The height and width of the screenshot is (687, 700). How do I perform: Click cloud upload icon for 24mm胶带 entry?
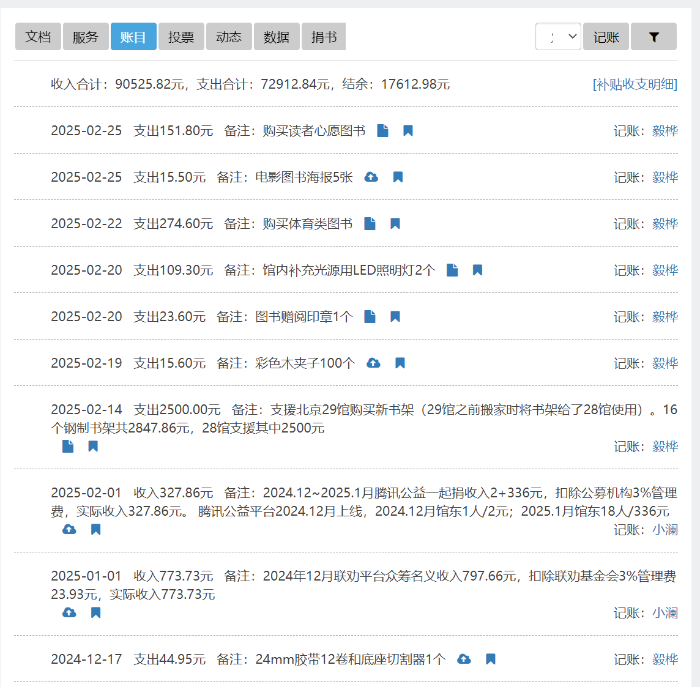tap(464, 659)
